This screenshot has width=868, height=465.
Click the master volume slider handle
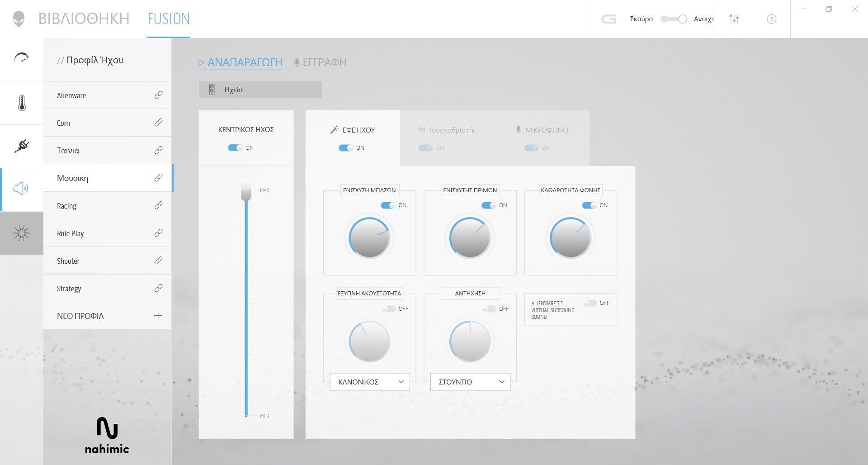click(246, 191)
